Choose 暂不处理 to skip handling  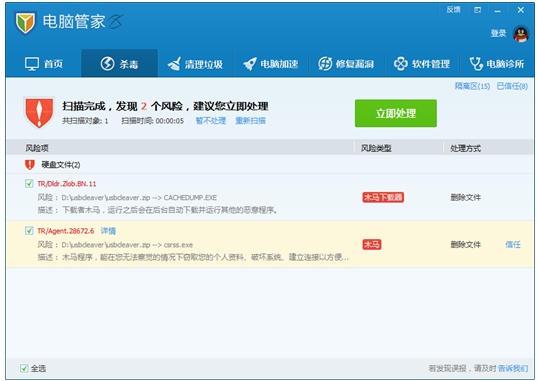click(211, 121)
